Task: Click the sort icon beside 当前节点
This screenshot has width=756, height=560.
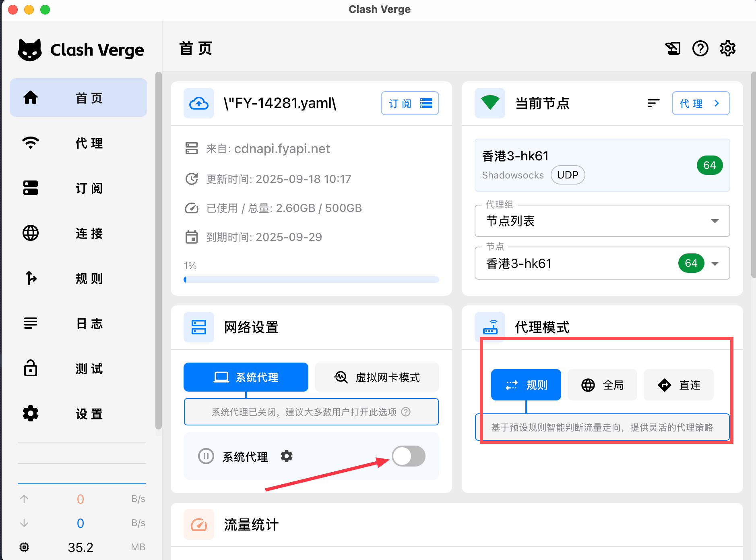Action: click(x=653, y=103)
